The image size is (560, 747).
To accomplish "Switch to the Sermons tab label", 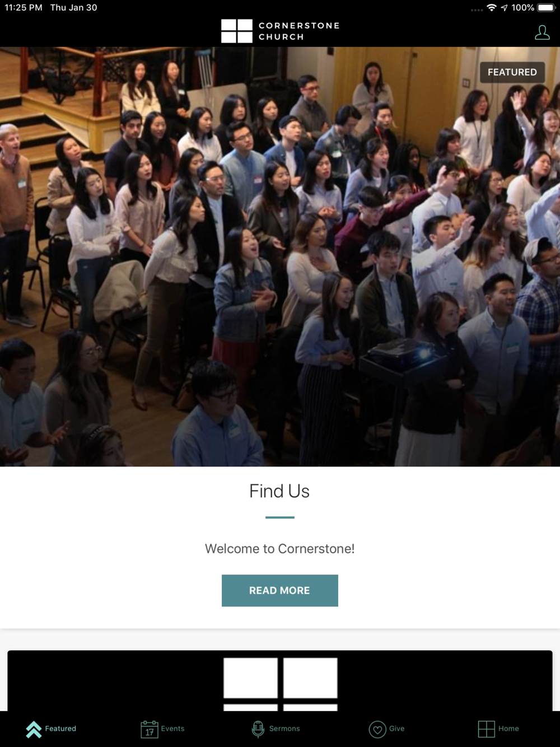I will 284,729.
